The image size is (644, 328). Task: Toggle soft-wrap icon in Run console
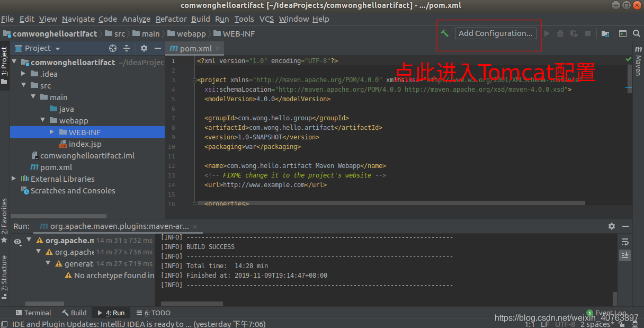[x=625, y=242]
